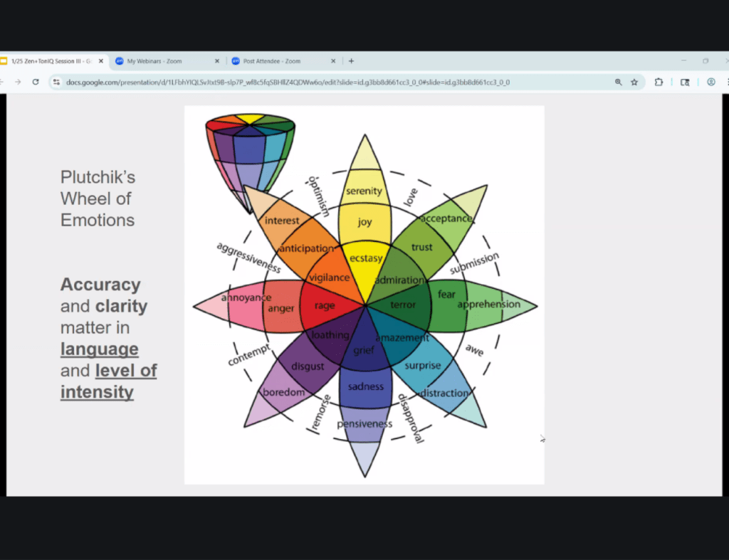Click the zoom magnifier icon in address bar
The image size is (729, 560).
[x=618, y=82]
